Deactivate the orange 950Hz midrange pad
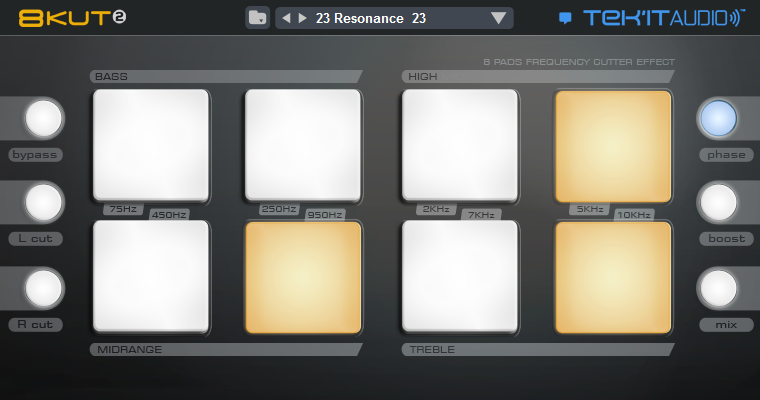 [303, 277]
